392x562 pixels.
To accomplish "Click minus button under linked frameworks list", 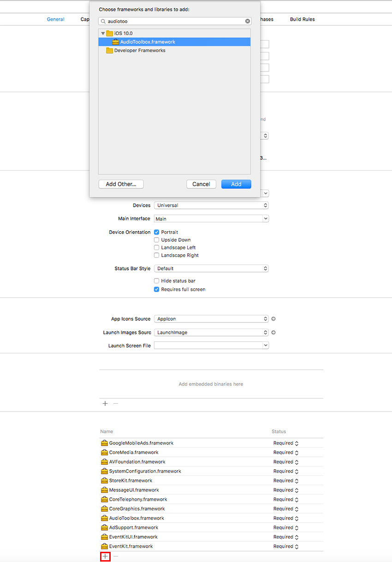I will [x=116, y=556].
